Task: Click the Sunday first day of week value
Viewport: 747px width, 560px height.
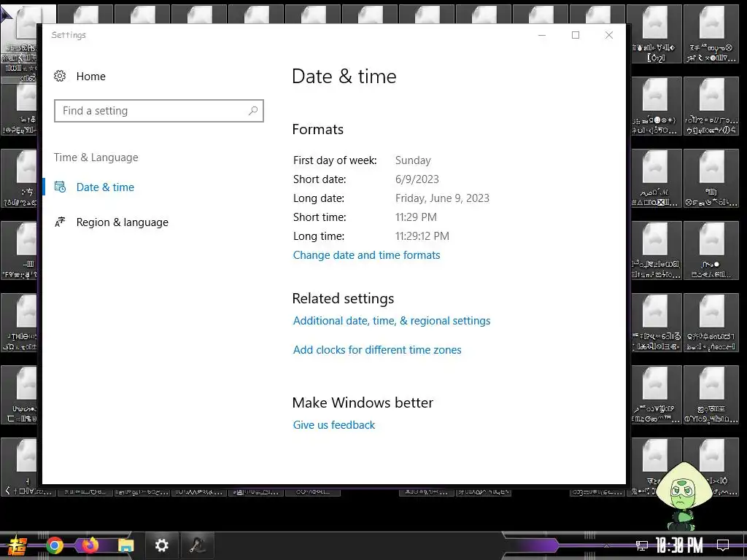Action: tap(413, 160)
